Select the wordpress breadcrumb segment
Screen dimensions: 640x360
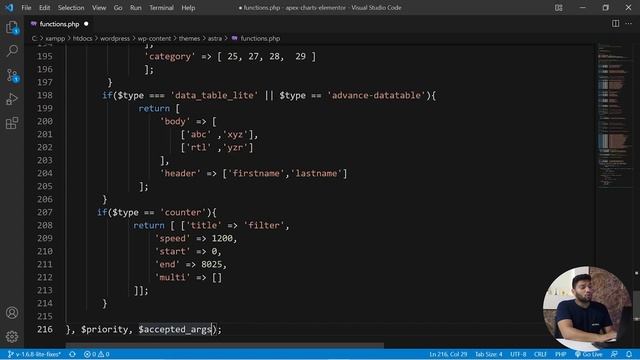point(115,38)
